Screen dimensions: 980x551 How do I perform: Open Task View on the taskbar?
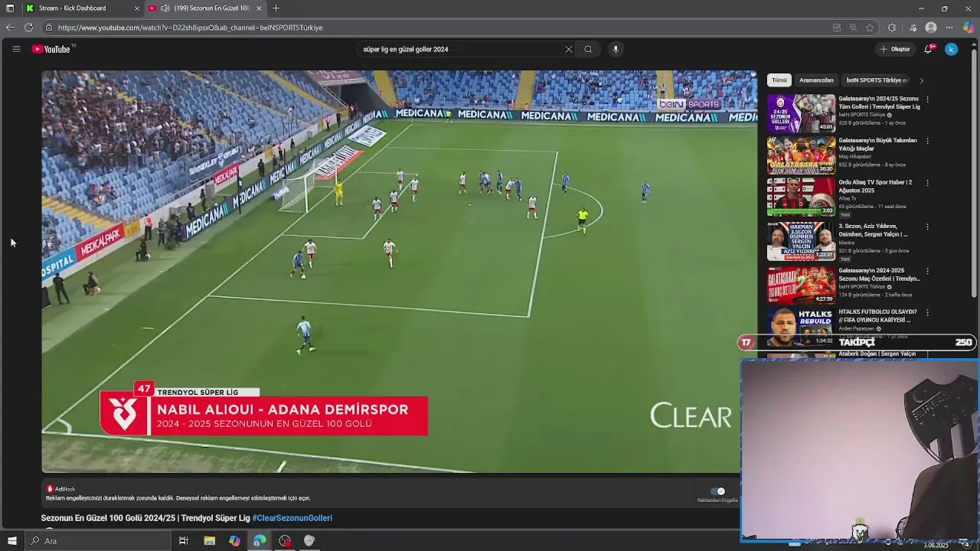[x=184, y=541]
